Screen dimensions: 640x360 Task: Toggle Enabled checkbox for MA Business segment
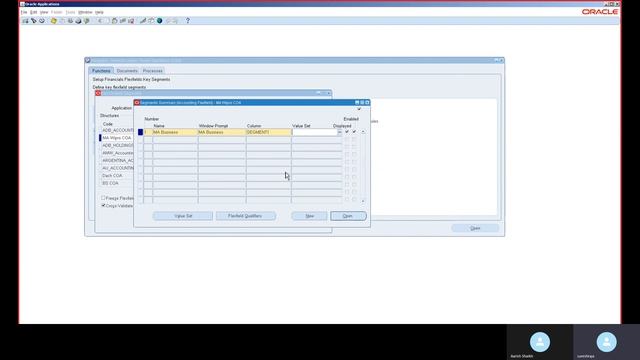tap(354, 132)
